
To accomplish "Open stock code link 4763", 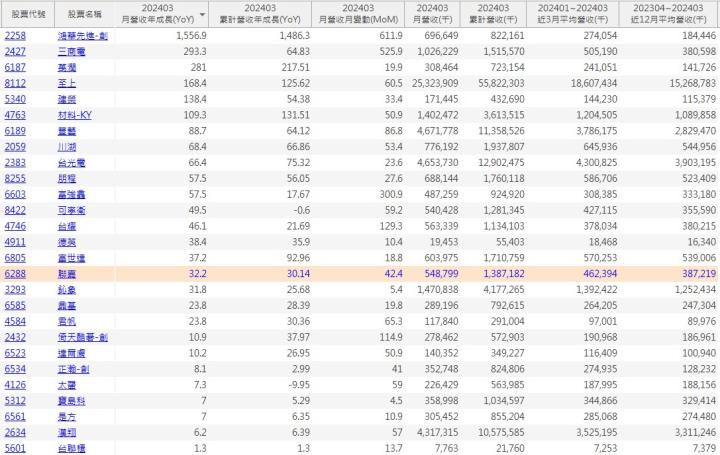I will click(x=15, y=115).
